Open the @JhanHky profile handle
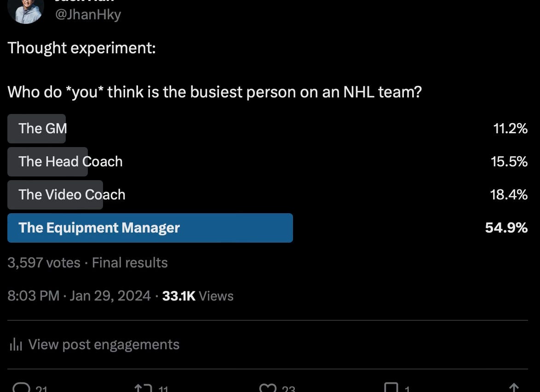The image size is (540, 392). click(88, 14)
